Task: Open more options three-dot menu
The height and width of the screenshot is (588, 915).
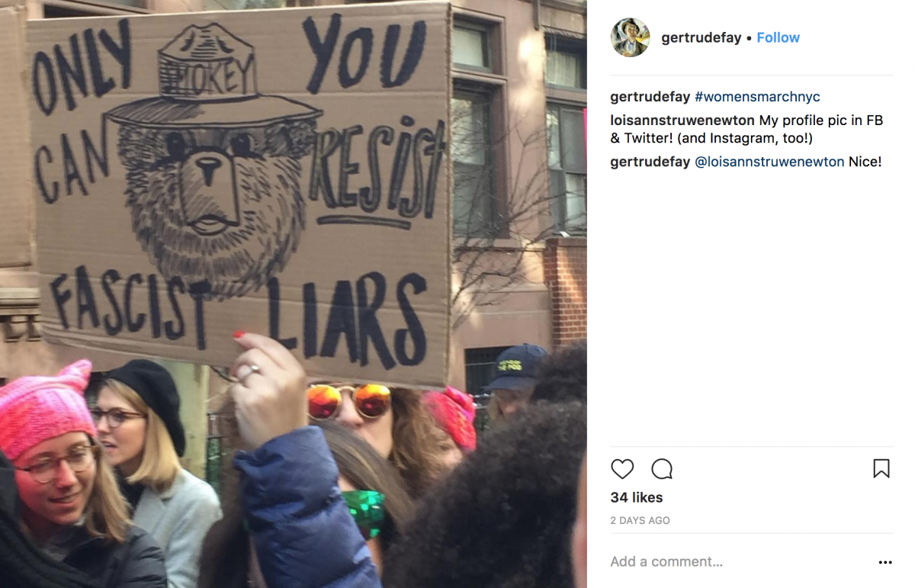Action: (884, 562)
